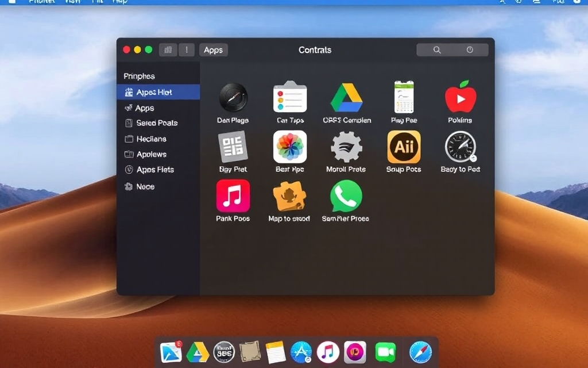Select Seted Poats in the sidebar

(x=158, y=123)
